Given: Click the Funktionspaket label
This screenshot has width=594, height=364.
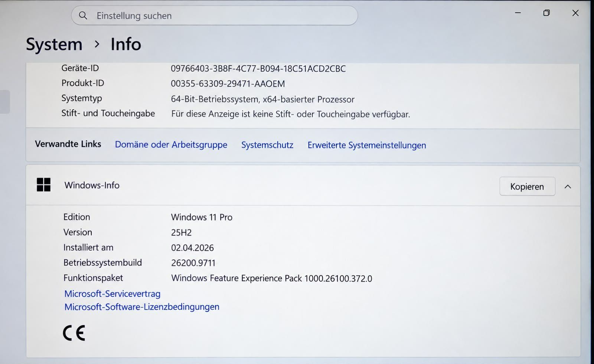Looking at the screenshot, I should pos(93,278).
